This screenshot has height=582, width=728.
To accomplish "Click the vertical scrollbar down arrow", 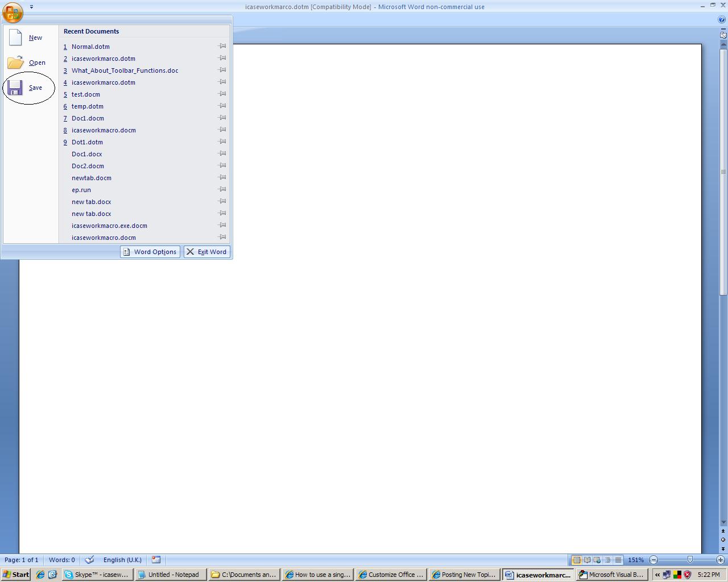I will (723, 522).
